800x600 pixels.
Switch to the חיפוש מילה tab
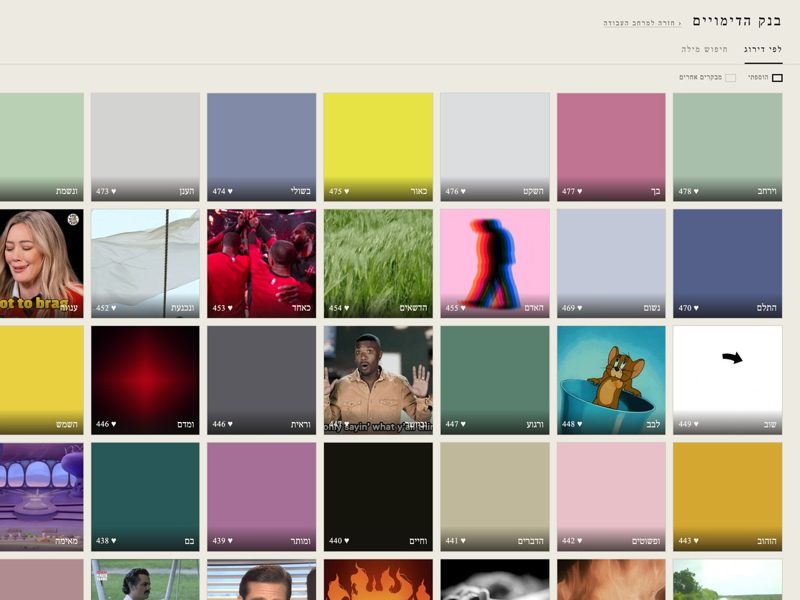(x=704, y=49)
